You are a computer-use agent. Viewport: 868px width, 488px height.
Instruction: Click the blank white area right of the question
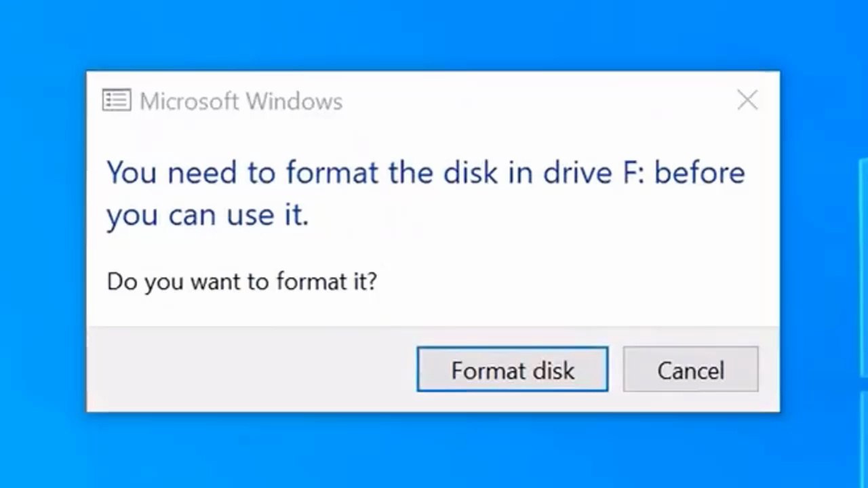576,281
